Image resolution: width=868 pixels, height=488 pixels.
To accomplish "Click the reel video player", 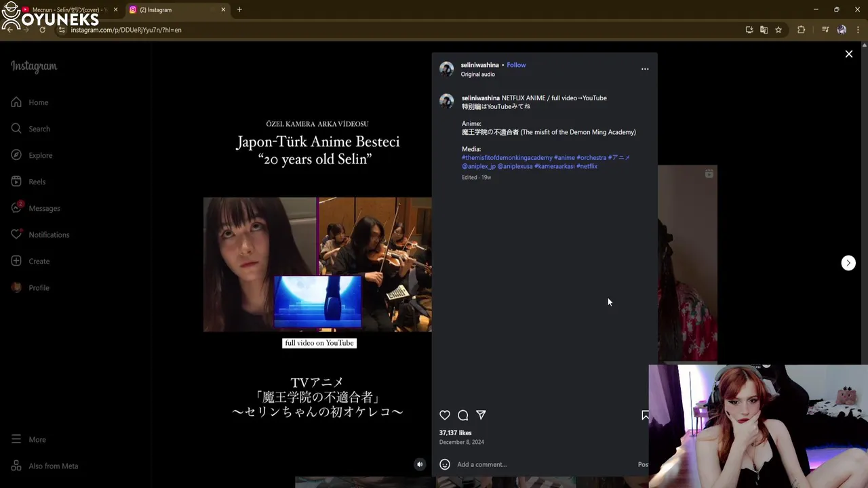I will 317,264.
